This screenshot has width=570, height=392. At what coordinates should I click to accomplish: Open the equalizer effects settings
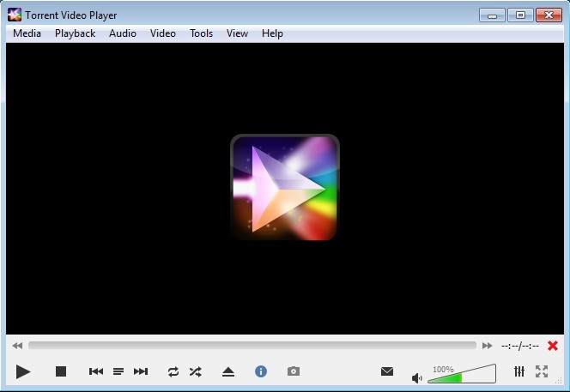tap(519, 371)
